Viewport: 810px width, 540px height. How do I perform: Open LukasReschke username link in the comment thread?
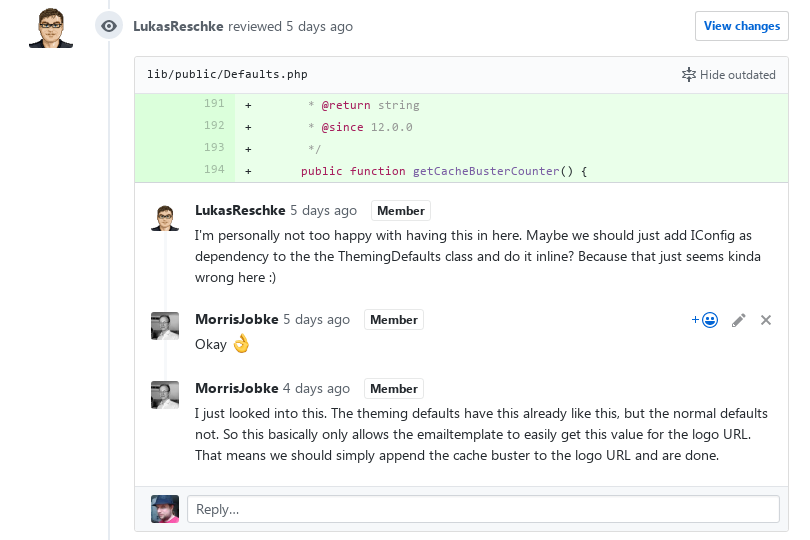coord(240,210)
